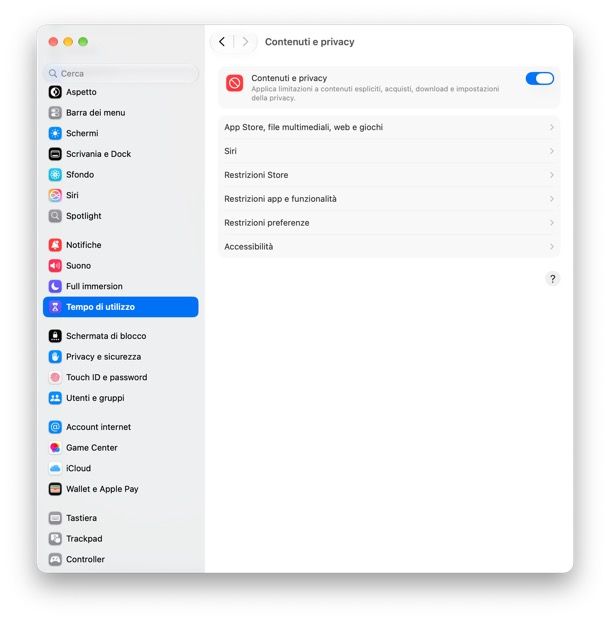The height and width of the screenshot is (621, 610).
Task: Turn off the Contenuti e privacy switch
Action: (x=539, y=78)
